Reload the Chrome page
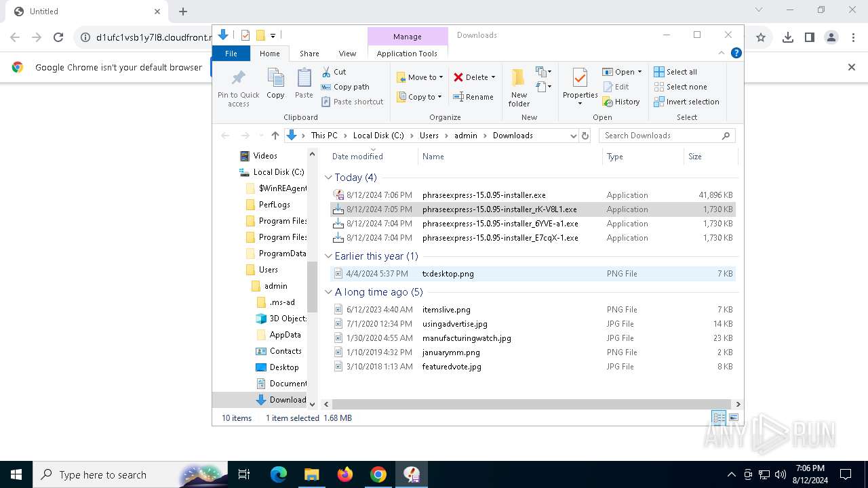The image size is (868, 488). click(58, 38)
